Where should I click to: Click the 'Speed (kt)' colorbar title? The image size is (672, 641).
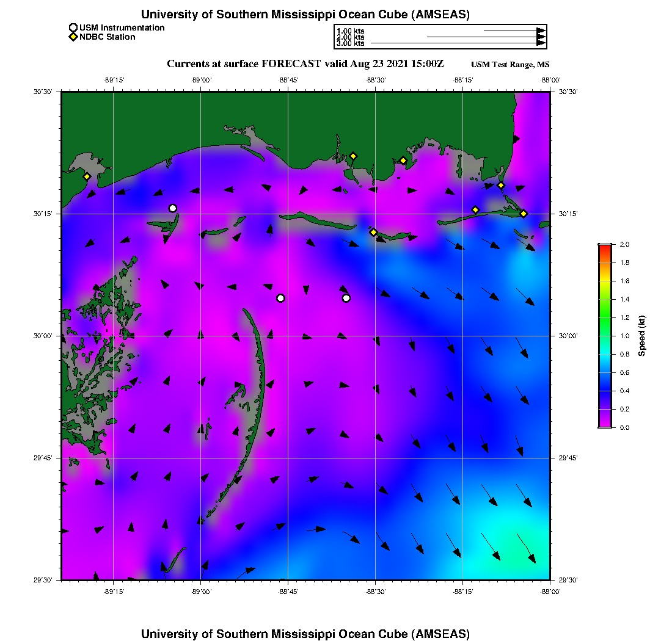point(641,336)
